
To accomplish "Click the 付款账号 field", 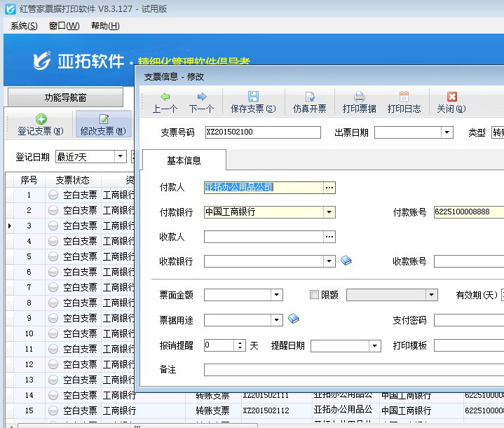I will point(469,212).
